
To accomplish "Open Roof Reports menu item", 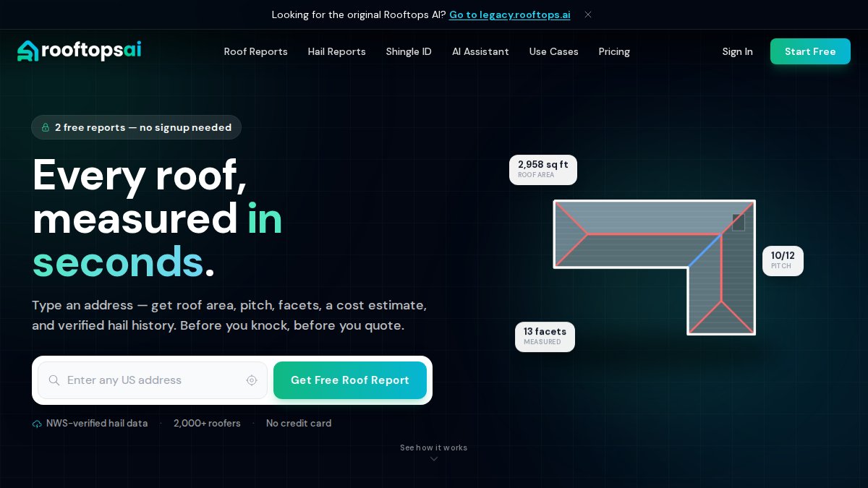I will 255,51.
